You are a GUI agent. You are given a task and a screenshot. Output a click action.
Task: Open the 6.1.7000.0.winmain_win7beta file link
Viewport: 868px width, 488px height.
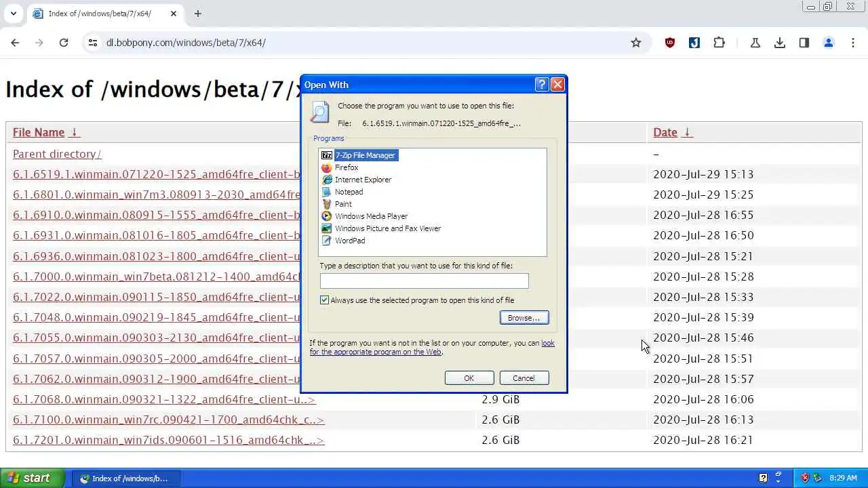coord(157,277)
